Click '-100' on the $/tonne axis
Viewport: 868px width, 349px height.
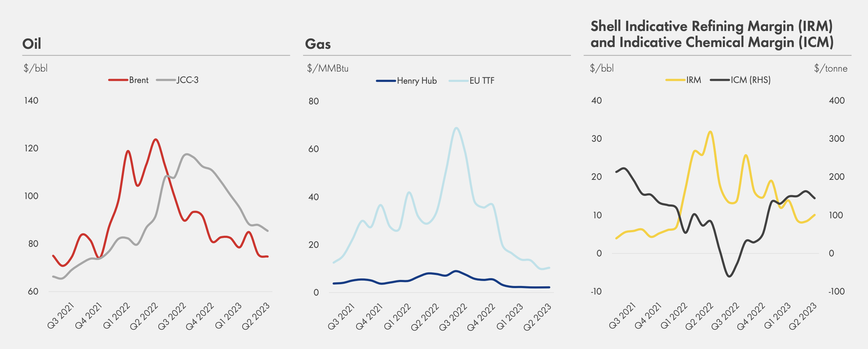(837, 291)
